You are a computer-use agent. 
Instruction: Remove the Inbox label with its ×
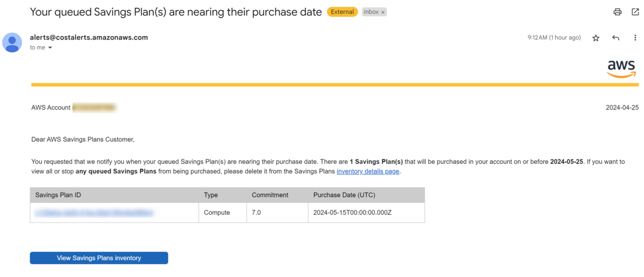pos(383,12)
